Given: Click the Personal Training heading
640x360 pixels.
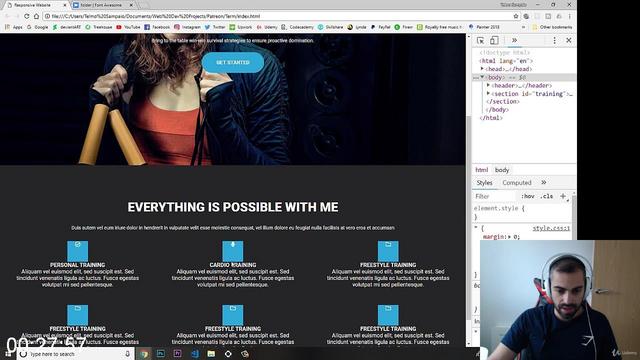Looking at the screenshot, I should pyautogui.click(x=78, y=265).
